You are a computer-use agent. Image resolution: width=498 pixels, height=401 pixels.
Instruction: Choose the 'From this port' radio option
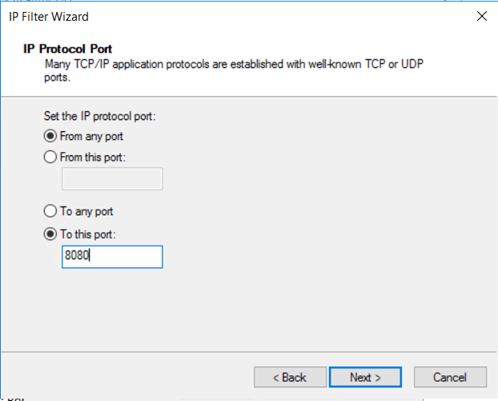tap(50, 157)
